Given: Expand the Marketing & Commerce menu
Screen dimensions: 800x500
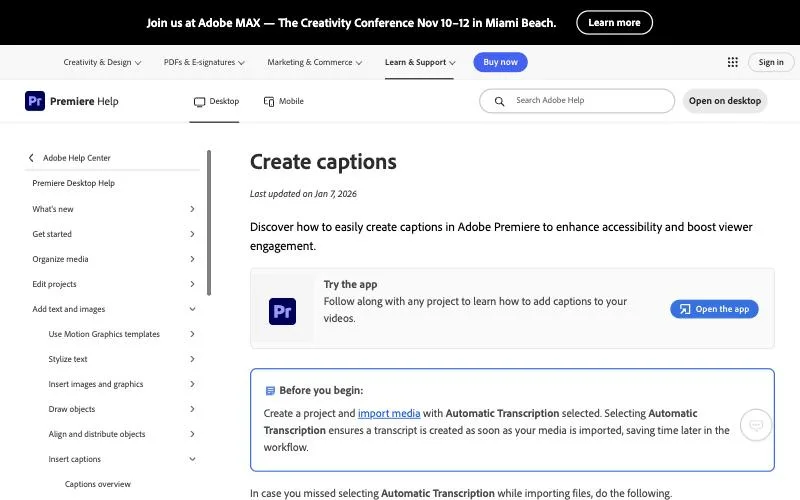Looking at the screenshot, I should point(315,62).
